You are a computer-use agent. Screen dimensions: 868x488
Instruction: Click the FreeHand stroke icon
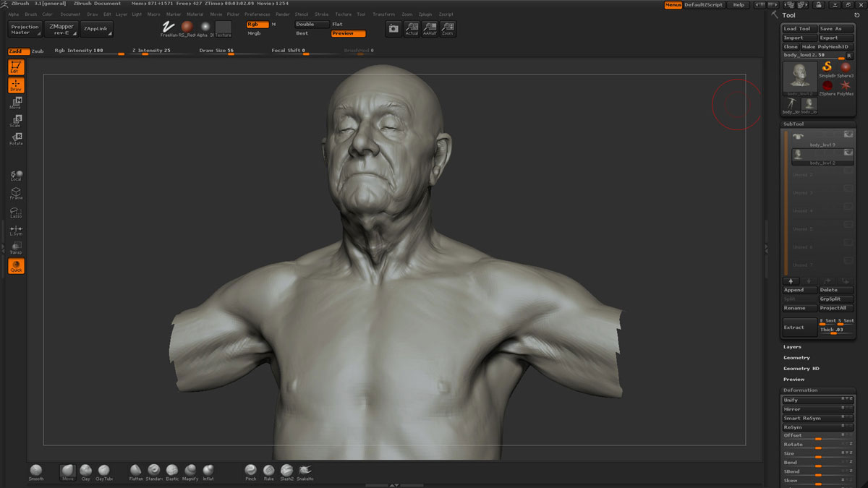click(169, 27)
